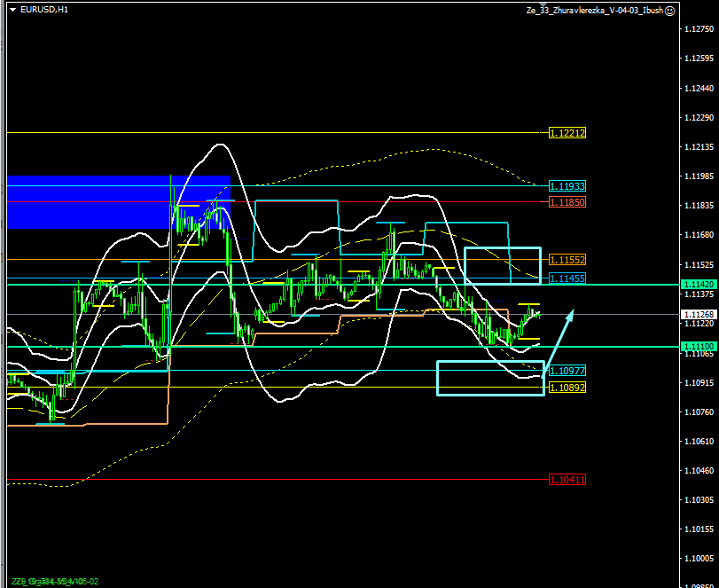
Task: Click the 1.10760 value on price axis
Action: click(x=699, y=412)
